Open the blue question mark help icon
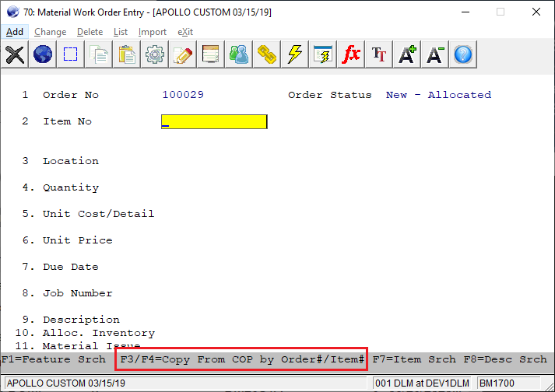 click(x=463, y=54)
